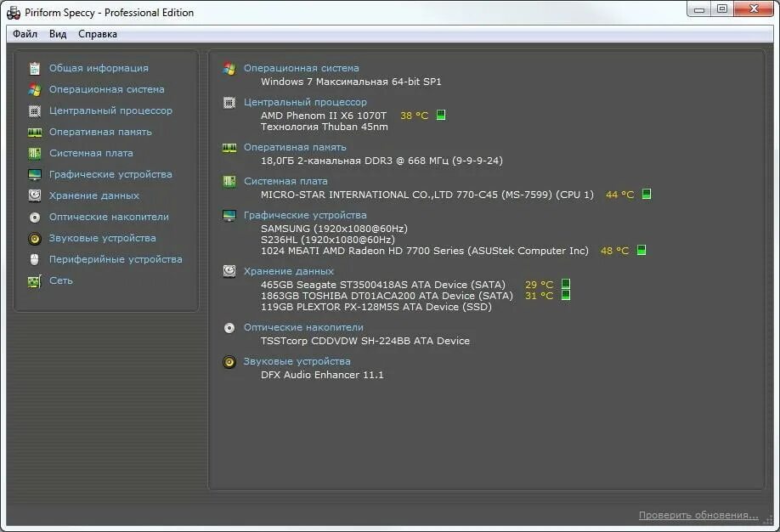Screen dimensions: 780x532
Task: Click AMD Phenom II X6 1070T text
Action: click(x=324, y=116)
